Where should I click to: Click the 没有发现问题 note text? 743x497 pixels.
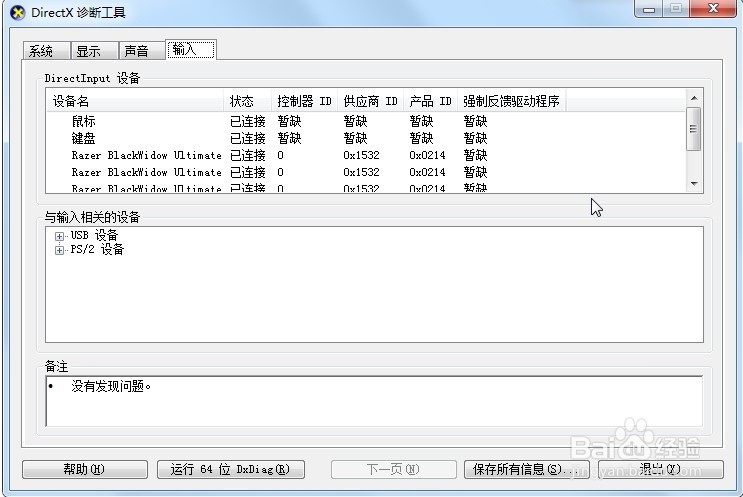click(111, 386)
